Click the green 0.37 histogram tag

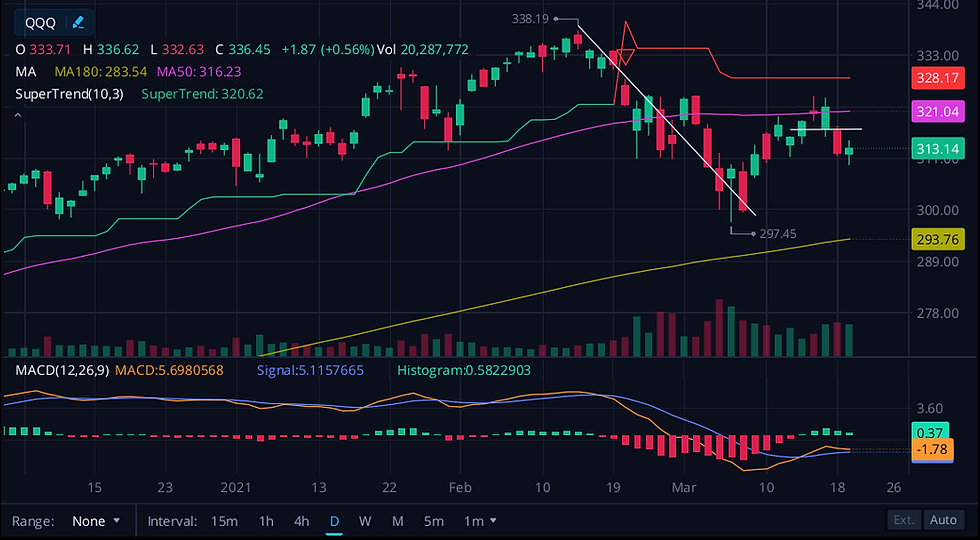pos(929,431)
